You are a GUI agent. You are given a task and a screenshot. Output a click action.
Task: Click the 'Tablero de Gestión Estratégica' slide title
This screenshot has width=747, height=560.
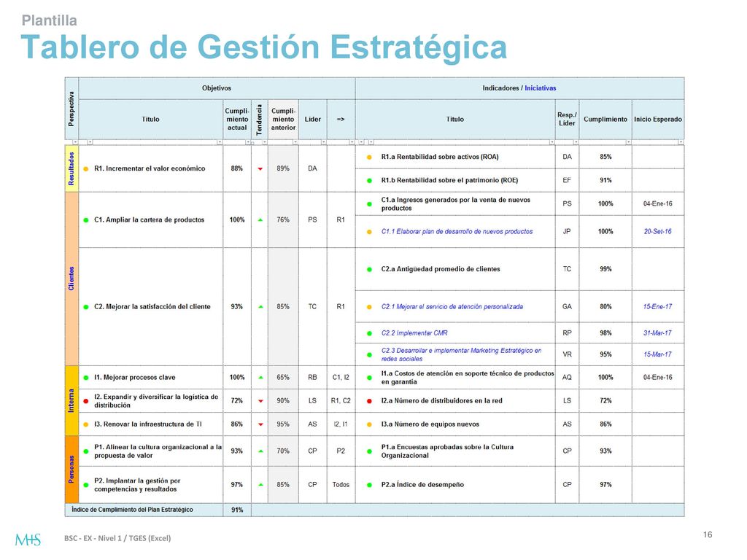[264, 47]
